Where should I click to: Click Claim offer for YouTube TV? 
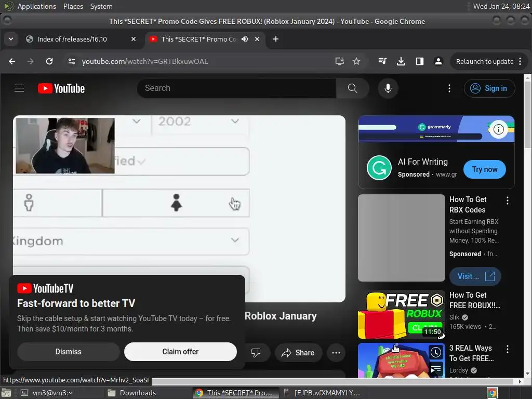click(x=180, y=352)
